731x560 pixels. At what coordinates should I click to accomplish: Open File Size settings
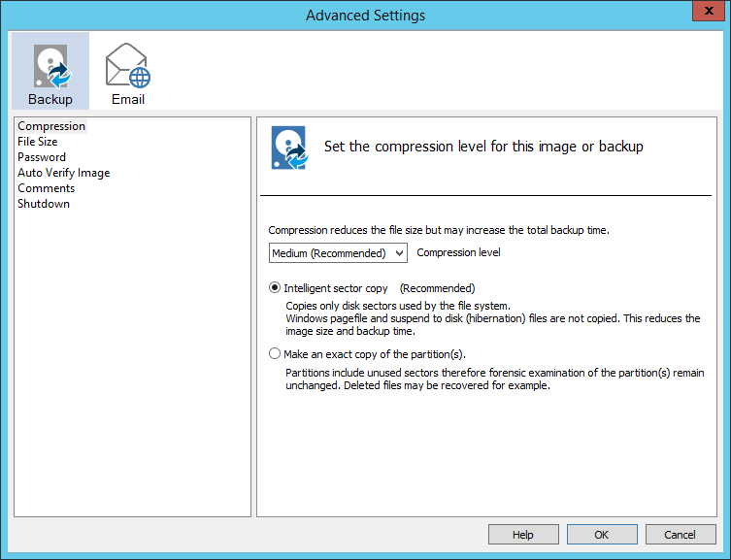[x=37, y=142]
